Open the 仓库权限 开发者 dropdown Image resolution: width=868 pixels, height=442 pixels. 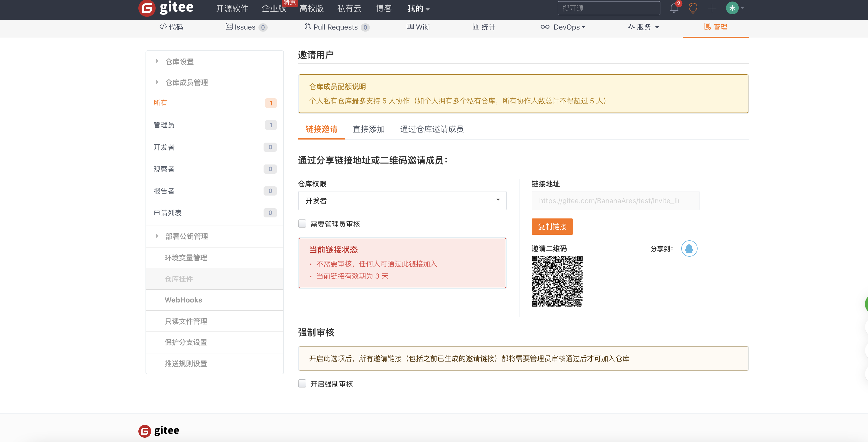click(x=402, y=201)
